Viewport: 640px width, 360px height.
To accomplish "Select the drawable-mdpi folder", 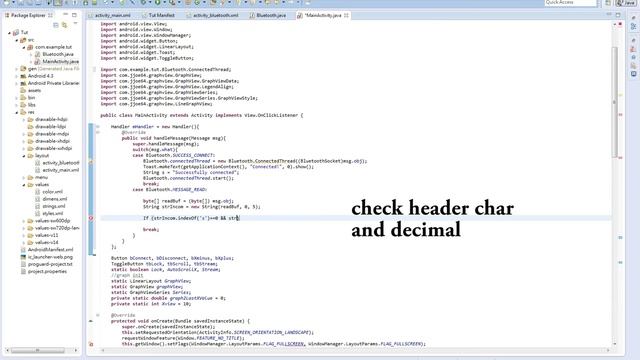I will tap(48, 134).
